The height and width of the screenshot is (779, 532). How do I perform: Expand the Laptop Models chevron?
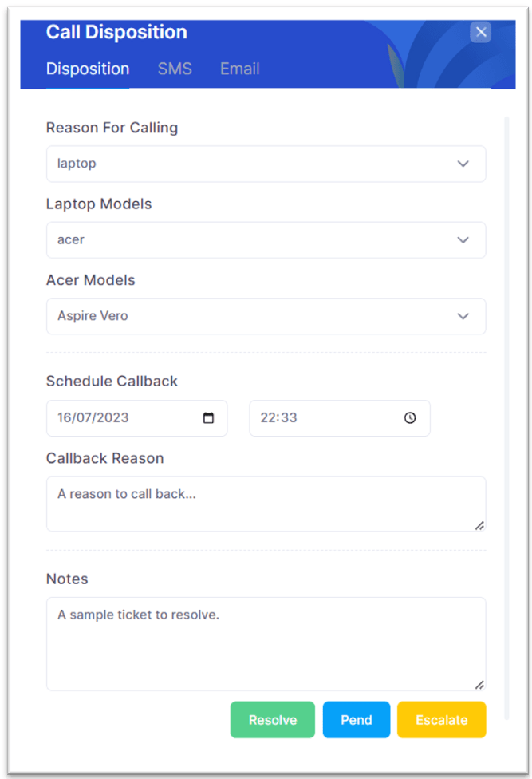[x=463, y=240]
